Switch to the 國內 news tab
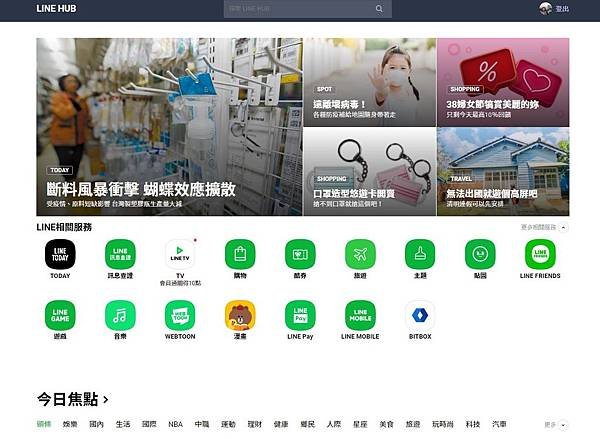 (96, 424)
